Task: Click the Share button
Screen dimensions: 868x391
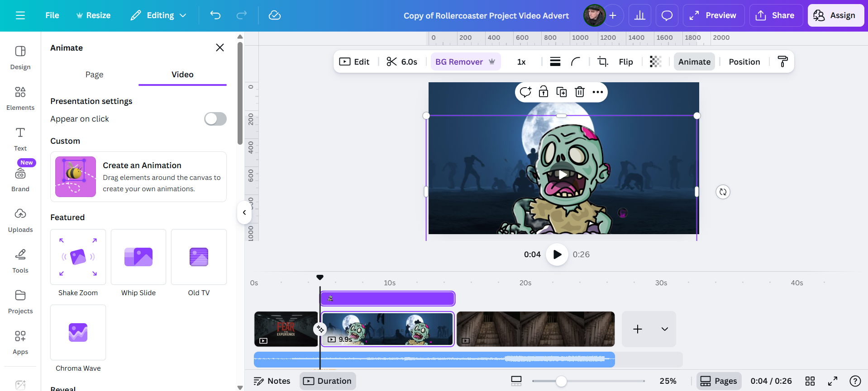Action: click(776, 15)
